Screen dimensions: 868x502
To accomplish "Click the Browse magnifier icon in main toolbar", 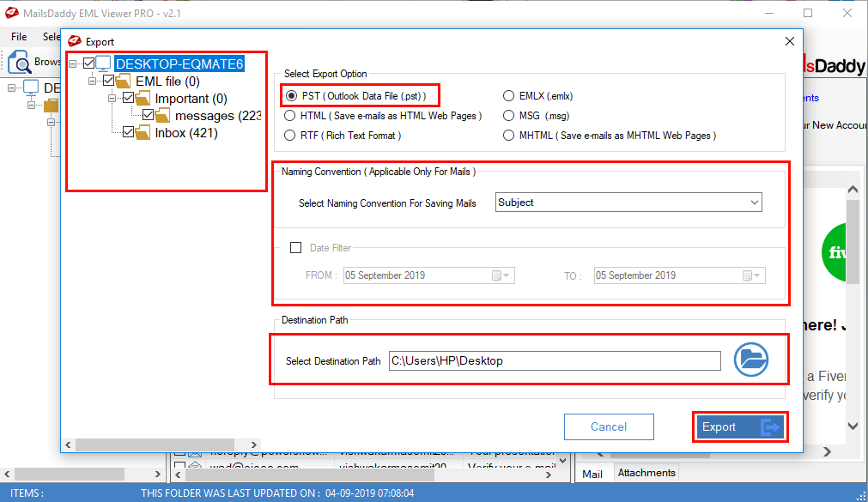I will pos(20,62).
